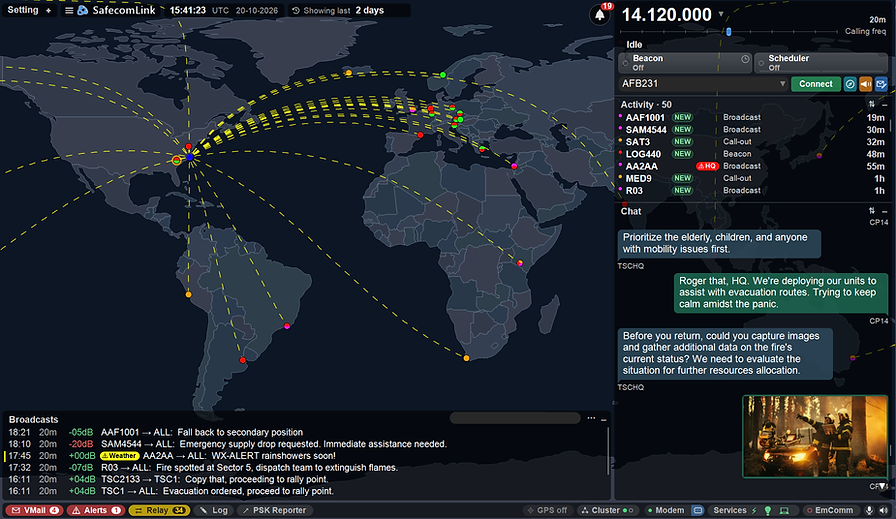
Task: Add a new tab with plus icon
Action: [49, 10]
